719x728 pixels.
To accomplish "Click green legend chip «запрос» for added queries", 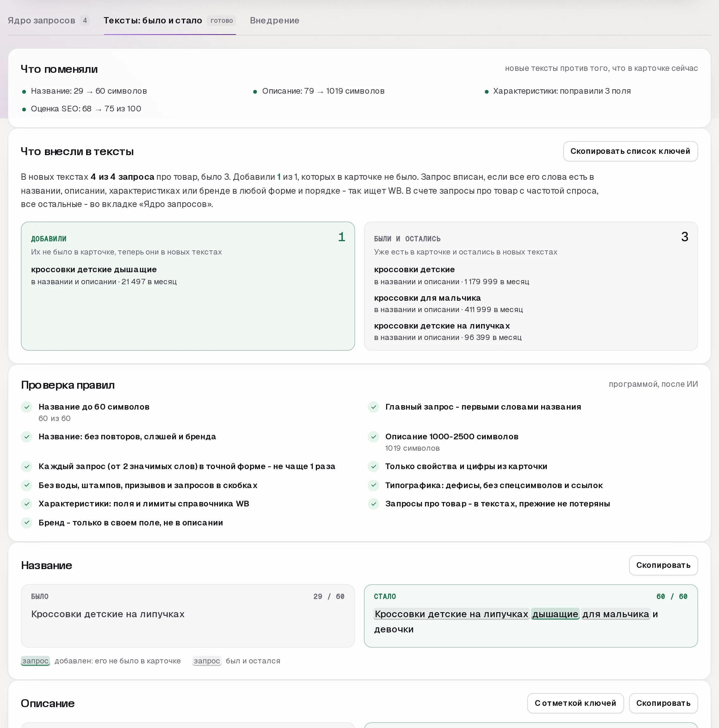I will (35, 661).
